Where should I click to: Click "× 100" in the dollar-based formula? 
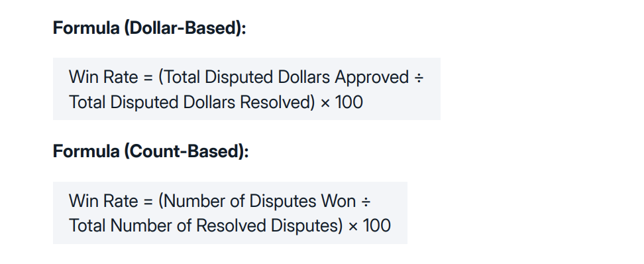tap(342, 102)
